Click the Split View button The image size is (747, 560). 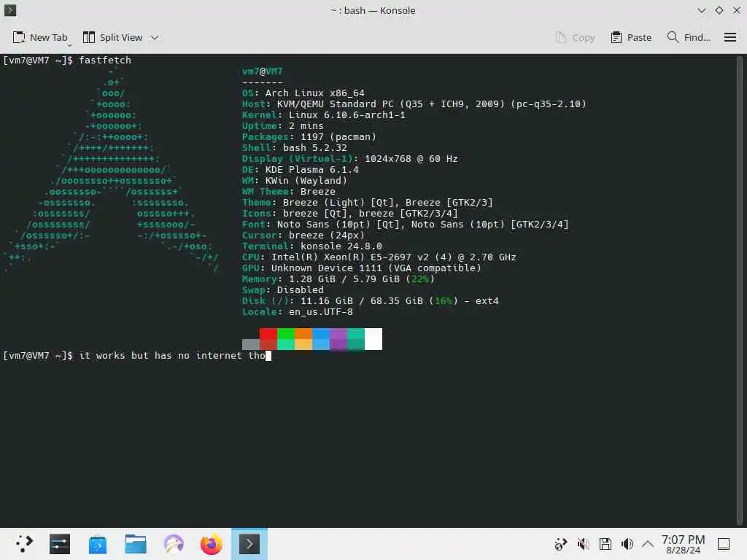coord(112,38)
